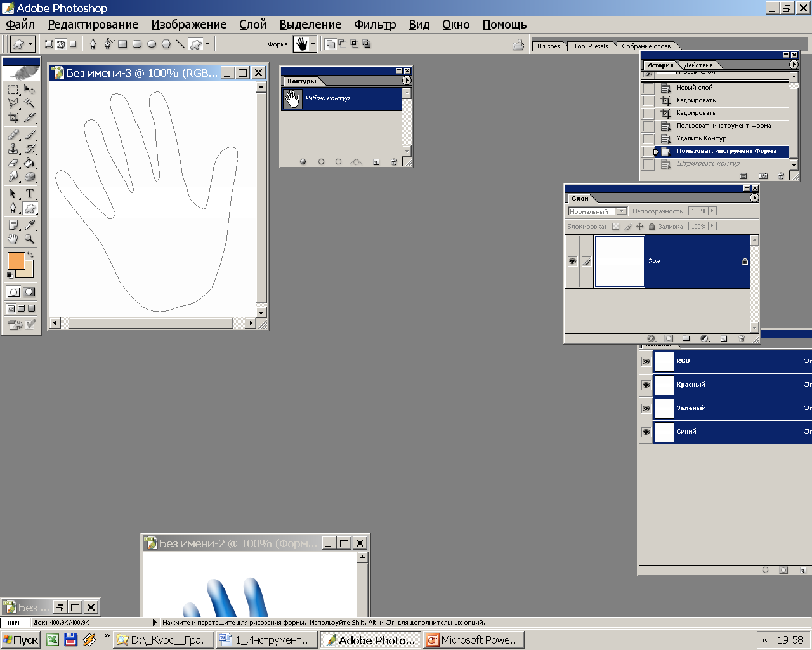This screenshot has height=650, width=812.
Task: Select the Move tool in toolbox
Action: click(30, 90)
